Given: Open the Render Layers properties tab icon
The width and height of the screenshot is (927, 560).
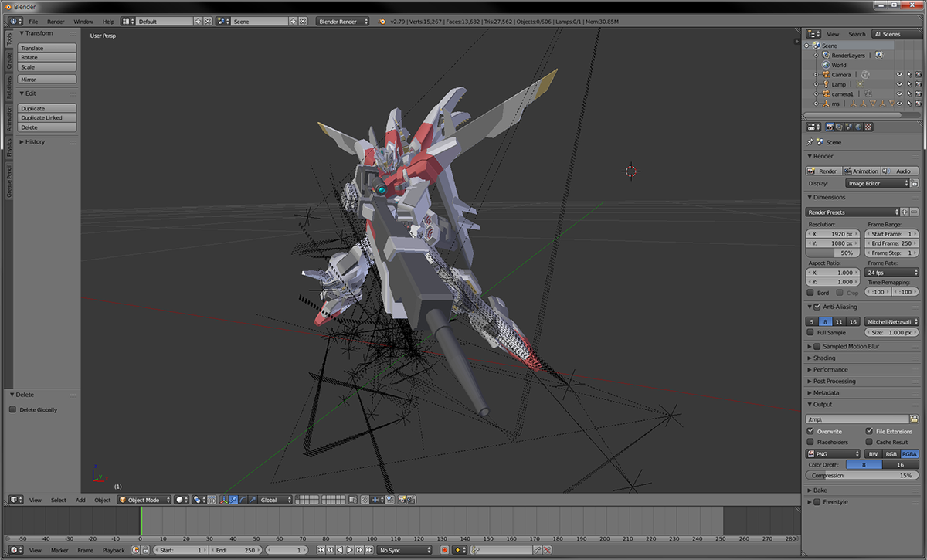Looking at the screenshot, I should 839,127.
